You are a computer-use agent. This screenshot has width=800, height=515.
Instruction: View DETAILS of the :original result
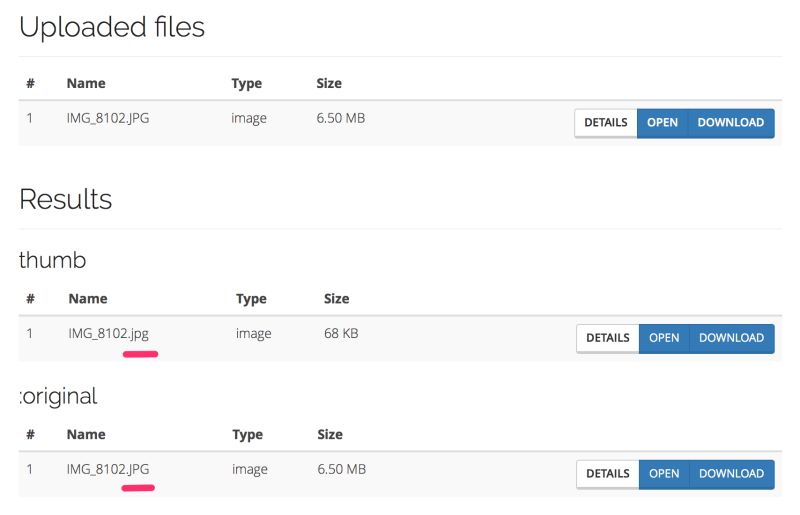coord(607,474)
